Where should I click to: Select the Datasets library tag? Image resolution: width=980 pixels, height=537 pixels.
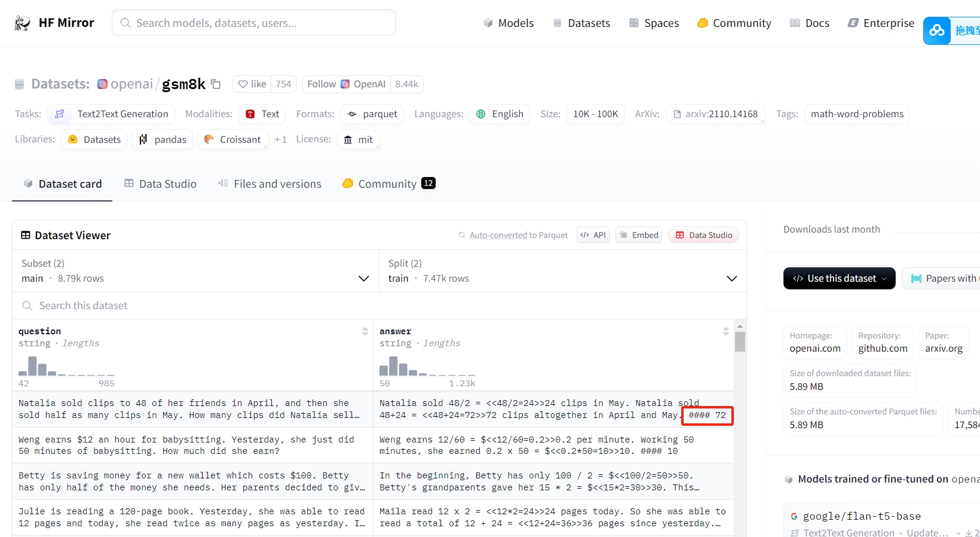94,139
